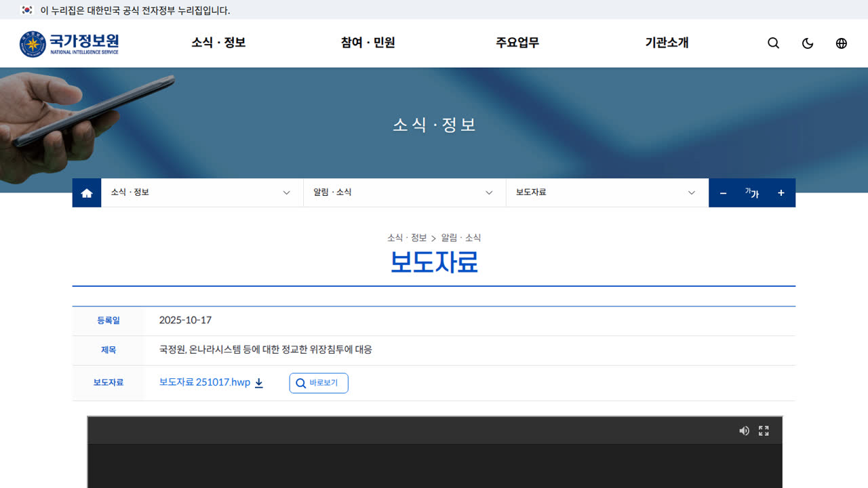This screenshot has width=868, height=488.
Task: Open the 소식 · 정보 main menu
Action: 218,43
